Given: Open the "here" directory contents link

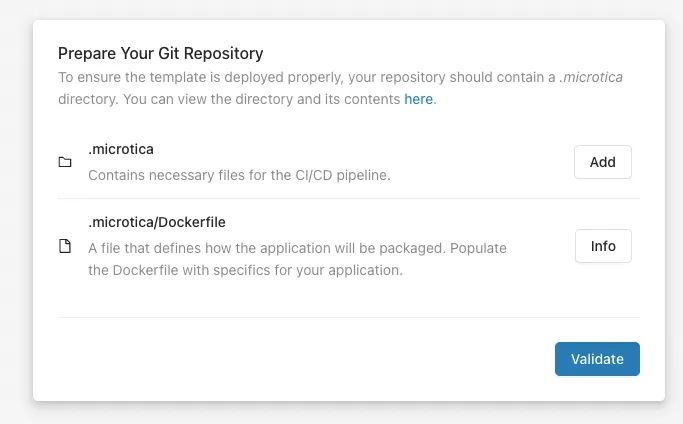Looking at the screenshot, I should tap(418, 99).
